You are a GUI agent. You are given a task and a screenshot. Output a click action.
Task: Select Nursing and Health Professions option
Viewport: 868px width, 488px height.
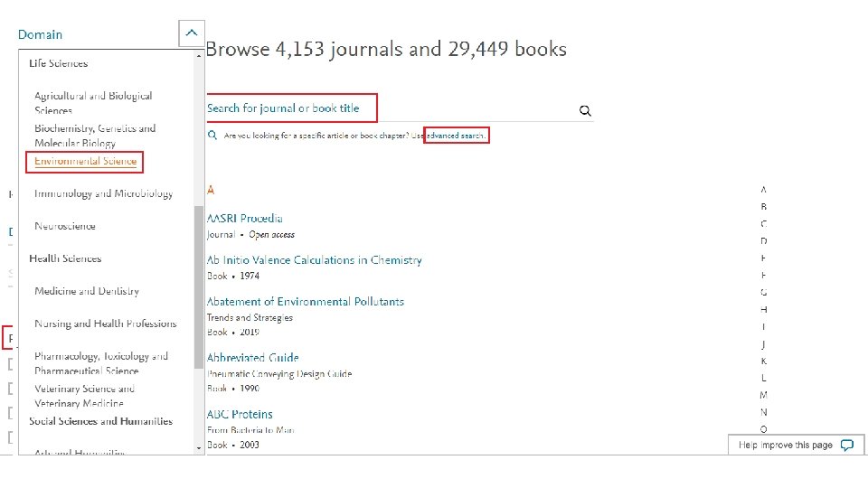(106, 324)
